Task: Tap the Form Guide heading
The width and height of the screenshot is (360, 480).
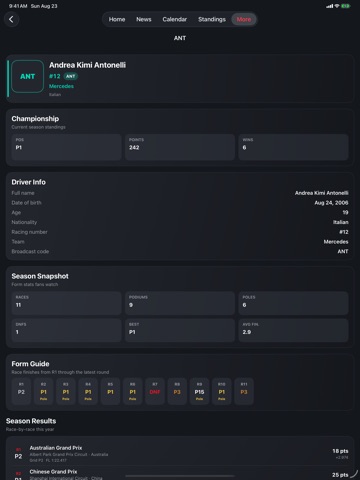Action: click(30, 364)
